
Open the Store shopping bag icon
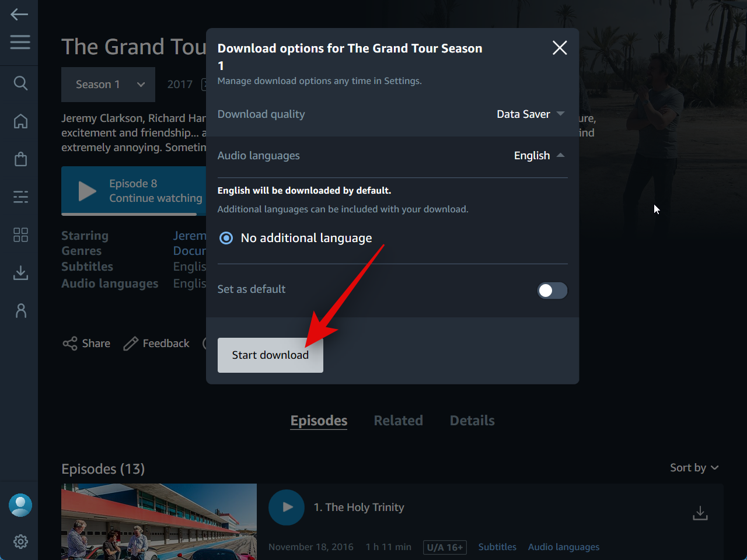(x=20, y=159)
